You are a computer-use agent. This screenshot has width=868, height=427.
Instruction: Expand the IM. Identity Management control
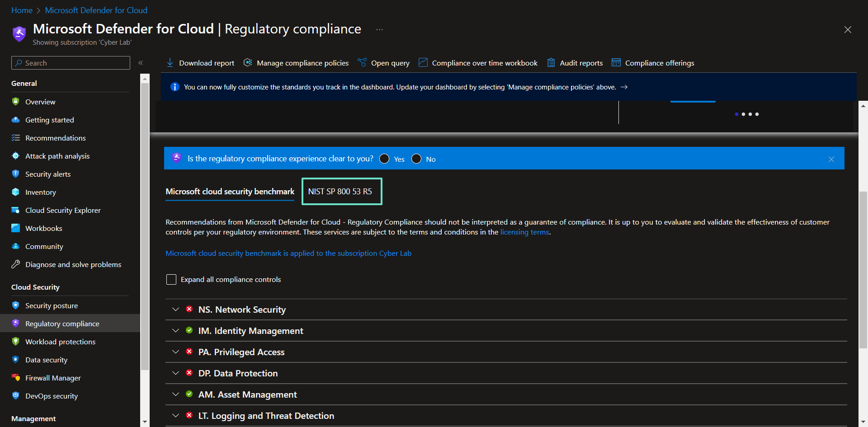tap(175, 331)
